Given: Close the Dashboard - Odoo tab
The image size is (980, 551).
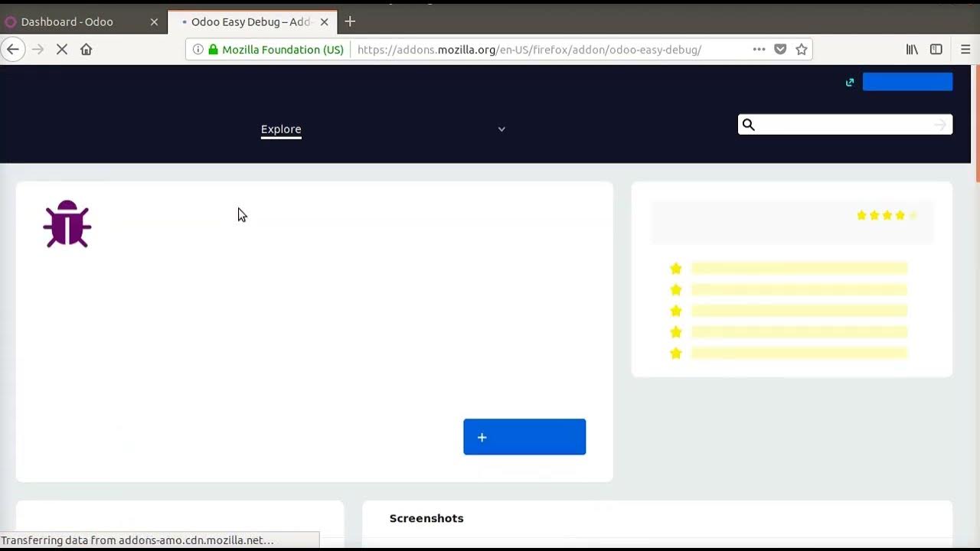Looking at the screenshot, I should point(154,21).
